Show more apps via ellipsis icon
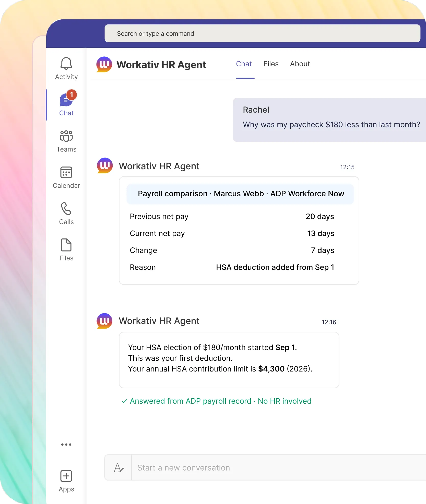Image resolution: width=426 pixels, height=504 pixels. point(66,445)
